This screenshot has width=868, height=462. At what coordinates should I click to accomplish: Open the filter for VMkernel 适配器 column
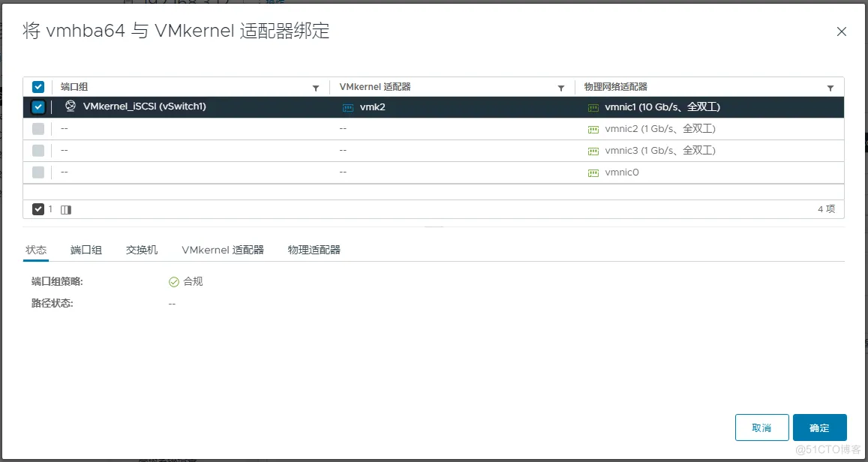[560, 88]
